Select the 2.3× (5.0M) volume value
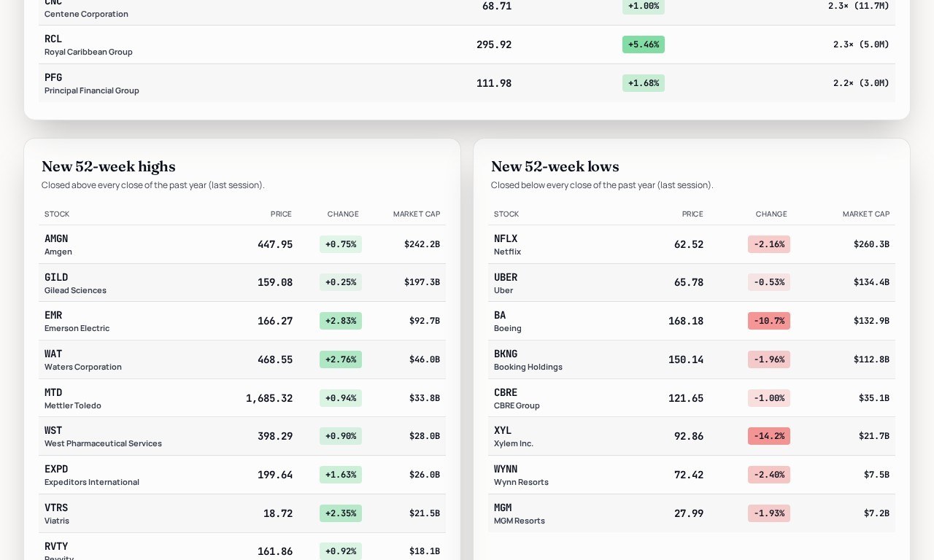Screen dimensions: 934x560 [861, 44]
